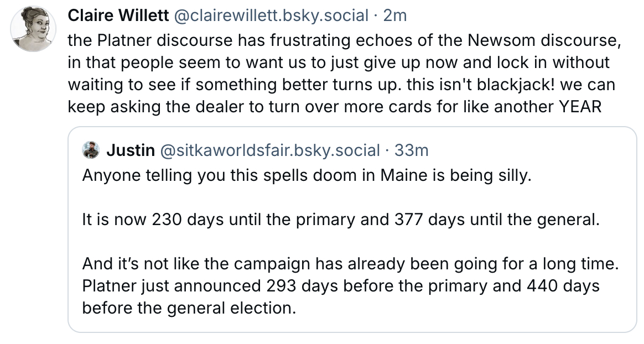This screenshot has width=644, height=344.
Task: Open the @clairewillett.bsky.social handle link
Action: point(271,16)
